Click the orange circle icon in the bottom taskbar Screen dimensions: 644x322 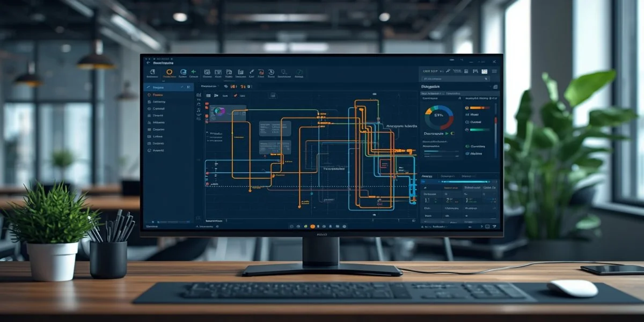click(313, 226)
